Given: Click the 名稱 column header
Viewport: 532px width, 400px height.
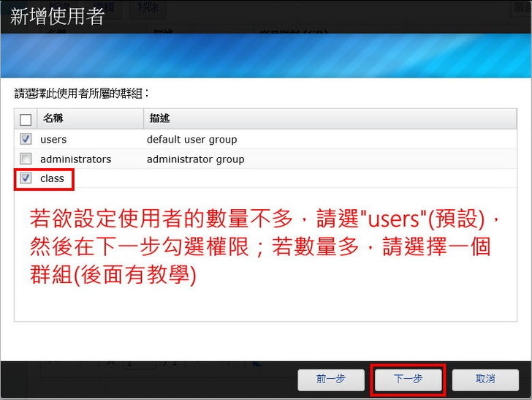Looking at the screenshot, I should 53,118.
